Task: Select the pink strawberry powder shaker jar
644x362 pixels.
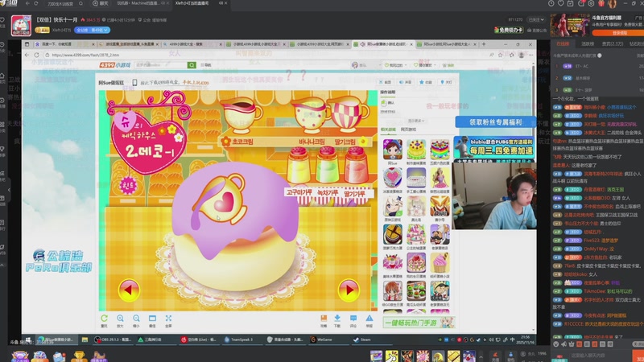Action: [356, 165]
